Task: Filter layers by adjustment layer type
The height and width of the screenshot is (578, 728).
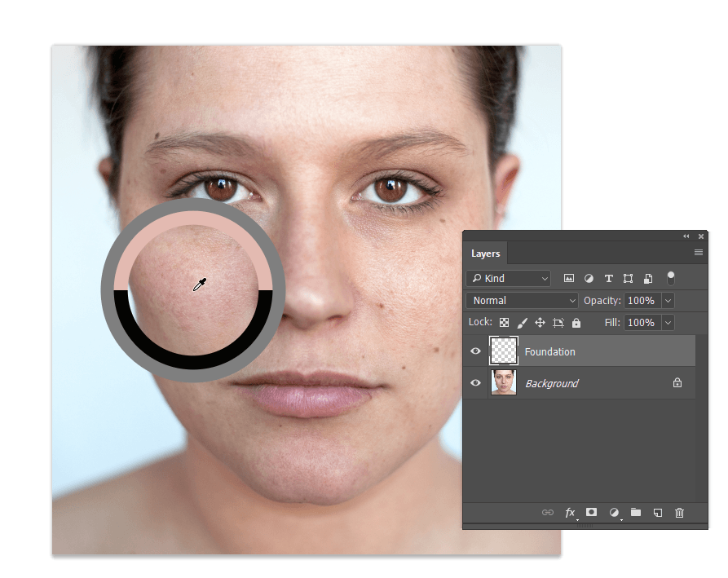Action: 589,278
